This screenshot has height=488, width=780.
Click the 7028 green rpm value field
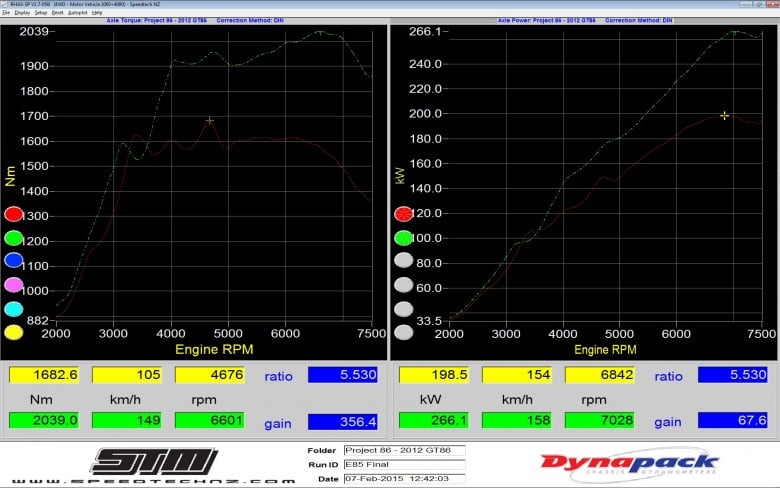coord(599,420)
